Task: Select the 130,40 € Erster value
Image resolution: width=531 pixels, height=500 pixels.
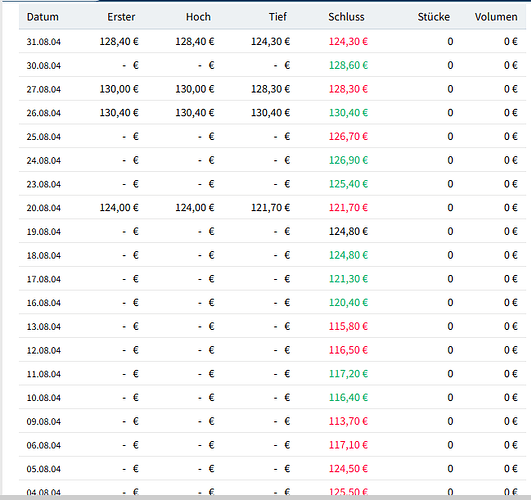Action: point(119,113)
